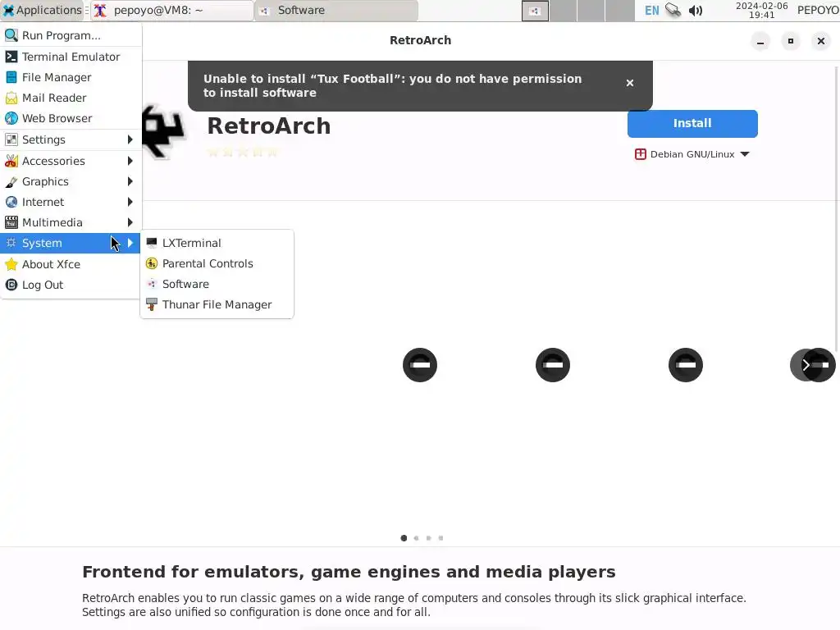Click the third loading screenshot placeholder

(686, 365)
